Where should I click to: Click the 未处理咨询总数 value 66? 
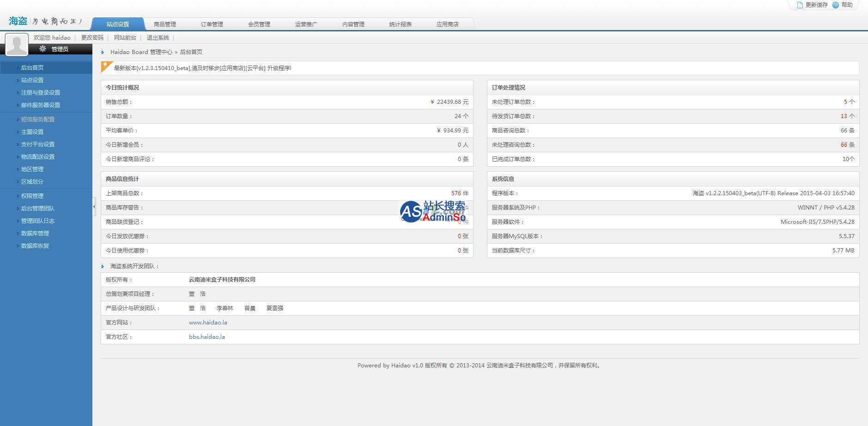(x=844, y=145)
